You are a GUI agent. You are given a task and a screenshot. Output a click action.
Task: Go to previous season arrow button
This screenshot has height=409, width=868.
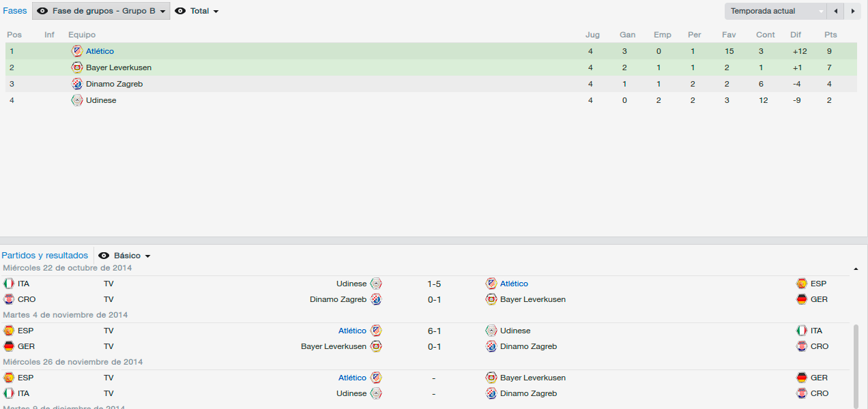pos(835,11)
